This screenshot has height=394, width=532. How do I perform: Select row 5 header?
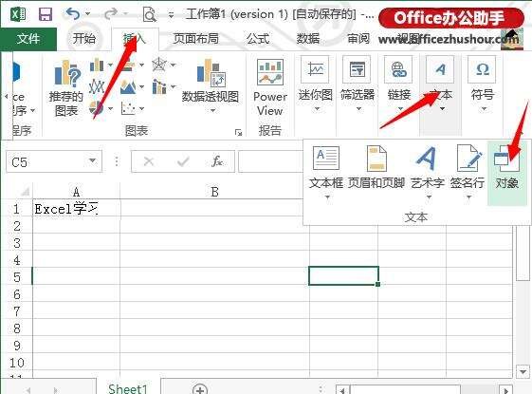coord(16,277)
